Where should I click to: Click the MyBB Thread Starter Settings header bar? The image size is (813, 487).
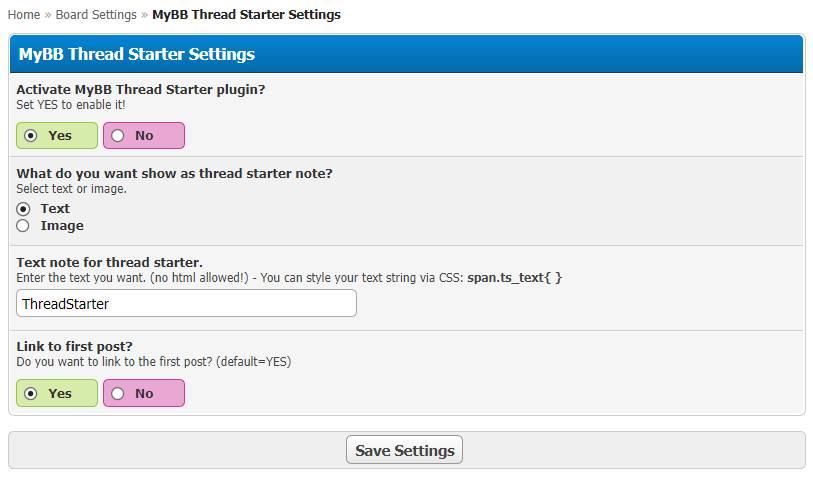pyautogui.click(x=406, y=54)
